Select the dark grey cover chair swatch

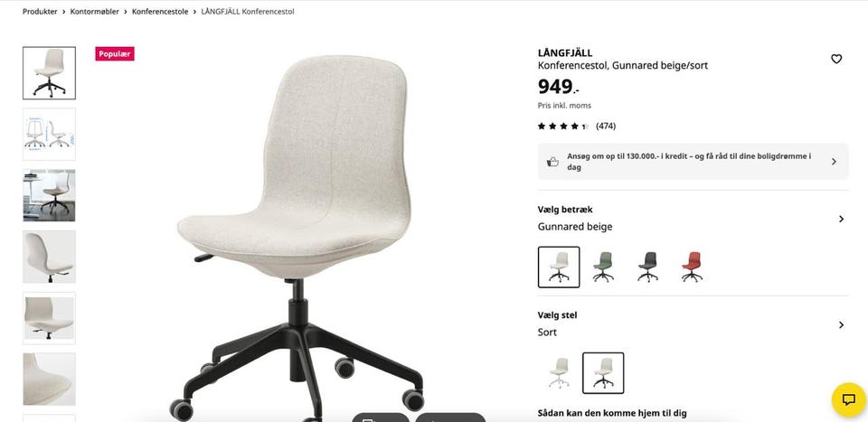[x=647, y=267]
